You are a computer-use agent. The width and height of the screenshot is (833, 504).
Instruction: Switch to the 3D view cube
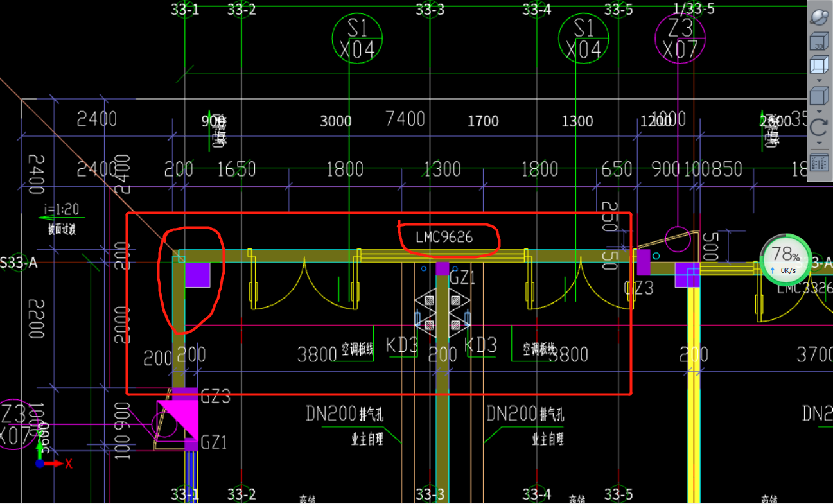point(818,42)
